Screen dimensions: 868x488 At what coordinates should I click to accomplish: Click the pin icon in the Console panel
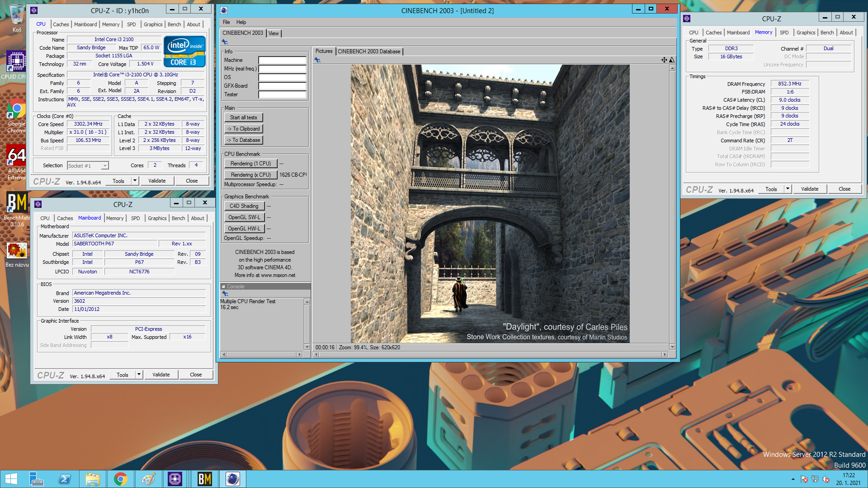pyautogui.click(x=225, y=294)
